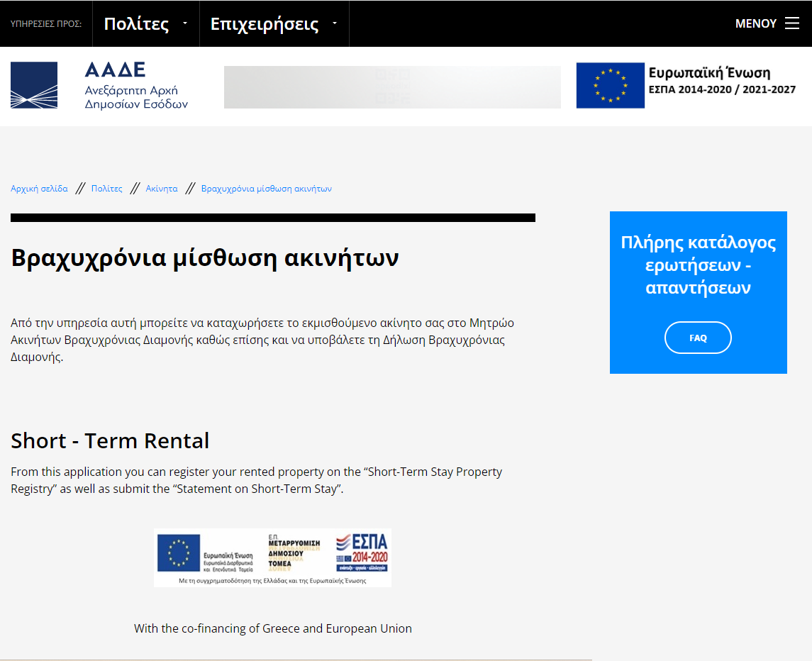Image resolution: width=812 pixels, height=661 pixels.
Task: Click the ΜΕΝΟΥ text label
Action: tap(756, 23)
